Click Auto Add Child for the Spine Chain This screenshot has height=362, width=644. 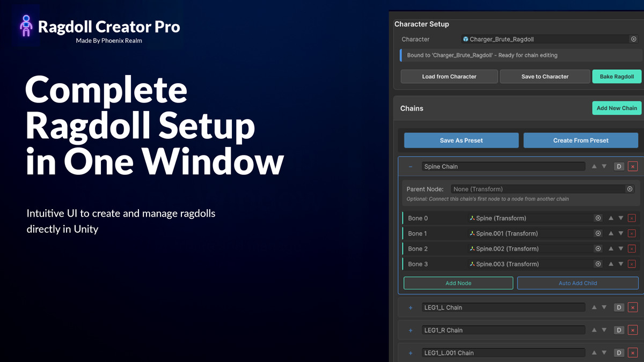tap(577, 283)
